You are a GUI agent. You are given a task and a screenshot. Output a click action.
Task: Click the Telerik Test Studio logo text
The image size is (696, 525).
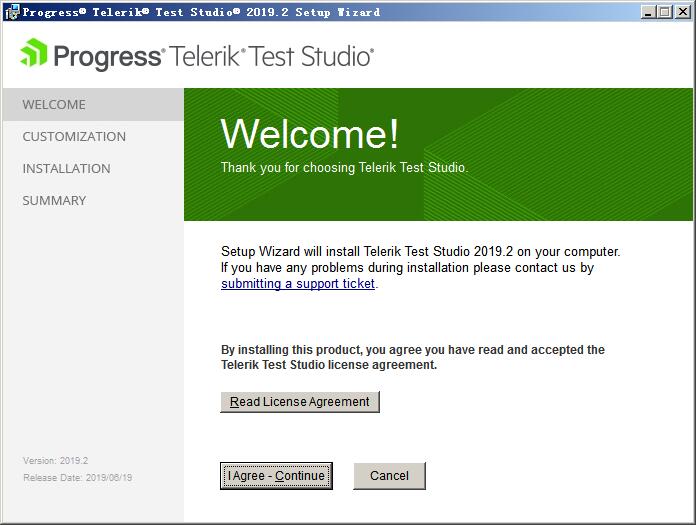click(x=271, y=56)
